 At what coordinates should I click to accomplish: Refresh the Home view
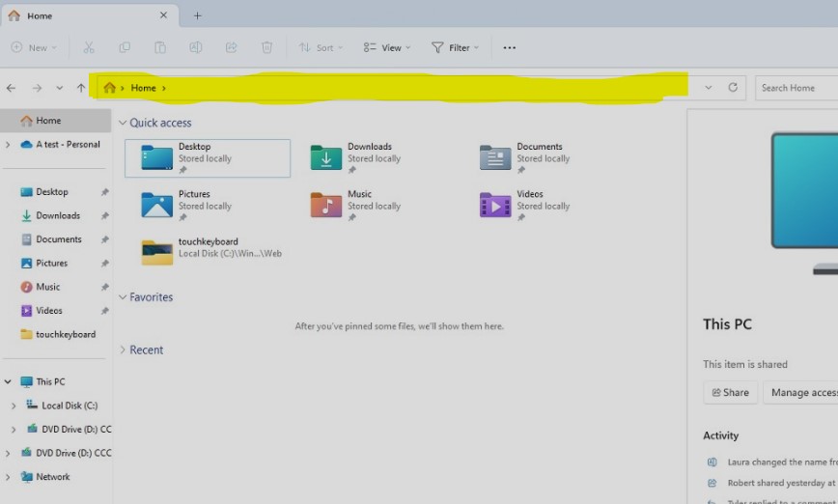coord(733,87)
